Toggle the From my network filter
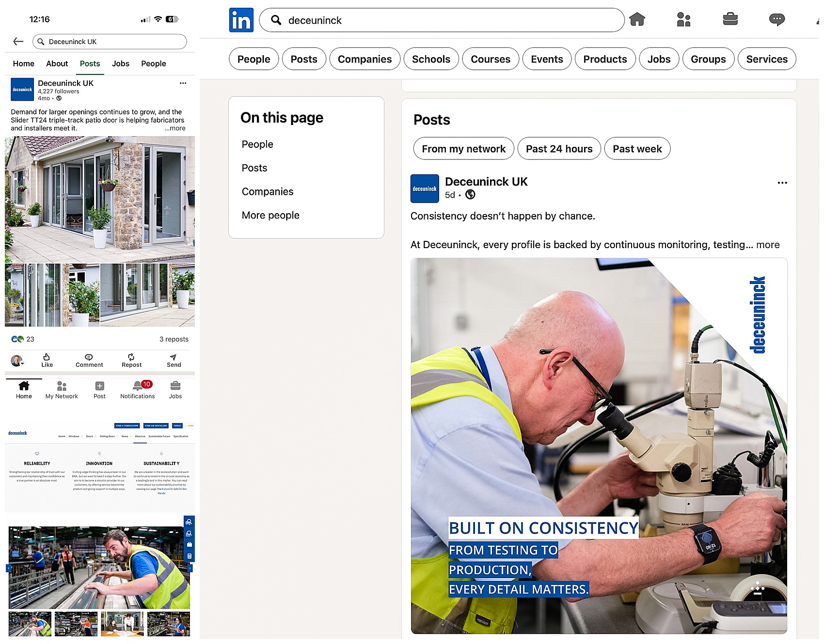This screenshot has height=644, width=824. click(464, 149)
